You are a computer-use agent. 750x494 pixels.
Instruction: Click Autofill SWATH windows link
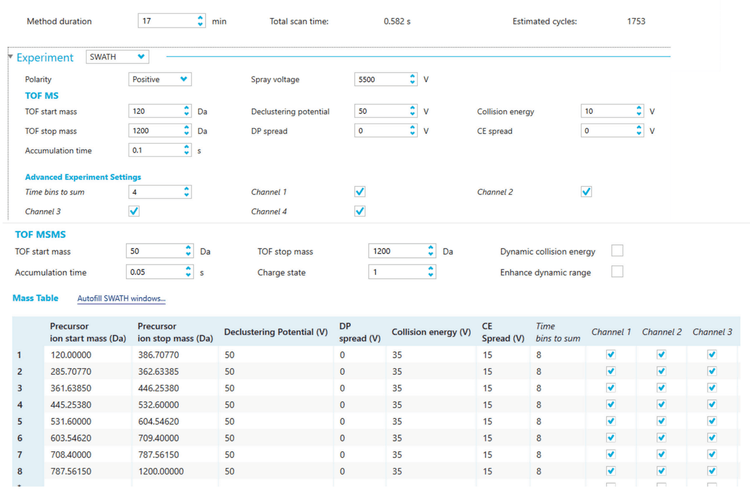(x=121, y=298)
